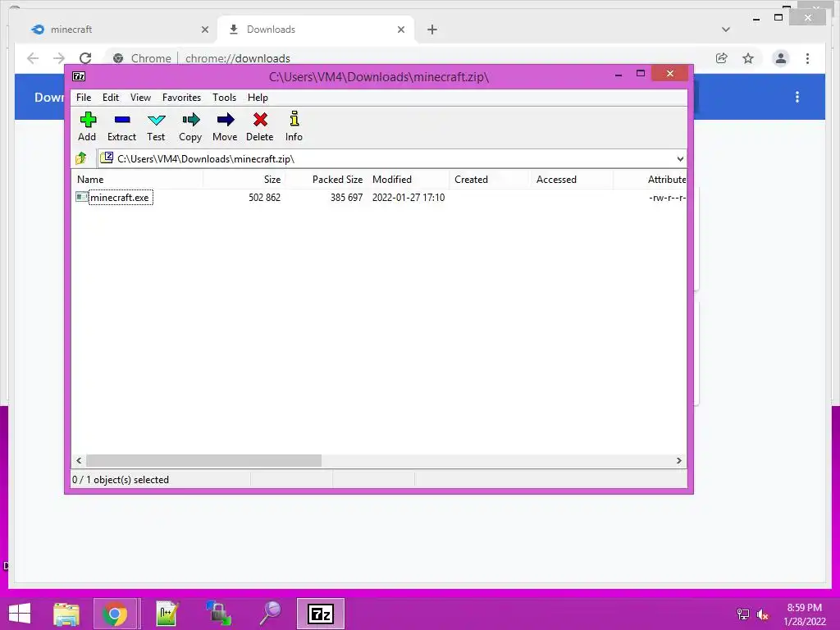Sort by the Size column header
The height and width of the screenshot is (630, 840).
(x=244, y=180)
